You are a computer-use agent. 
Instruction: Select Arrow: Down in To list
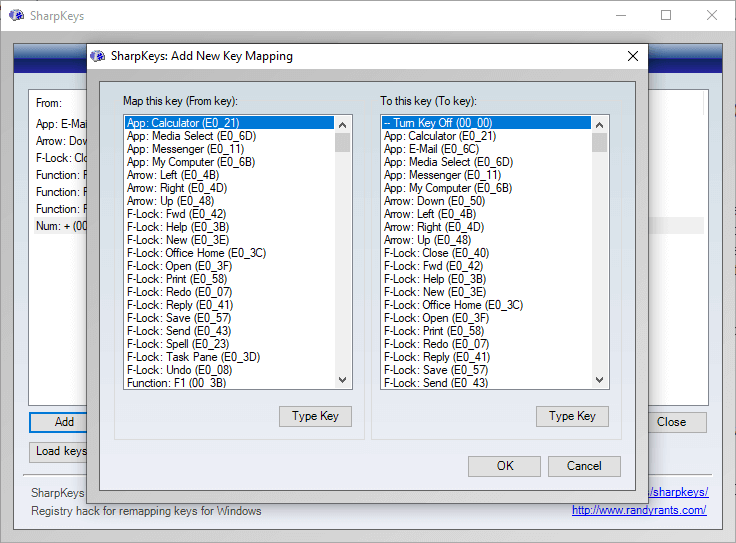486,201
